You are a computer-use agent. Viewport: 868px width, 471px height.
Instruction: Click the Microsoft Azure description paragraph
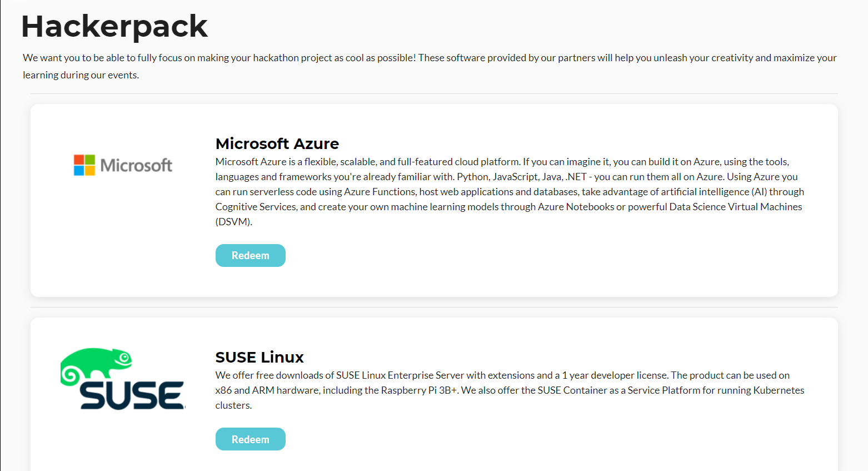(510, 191)
